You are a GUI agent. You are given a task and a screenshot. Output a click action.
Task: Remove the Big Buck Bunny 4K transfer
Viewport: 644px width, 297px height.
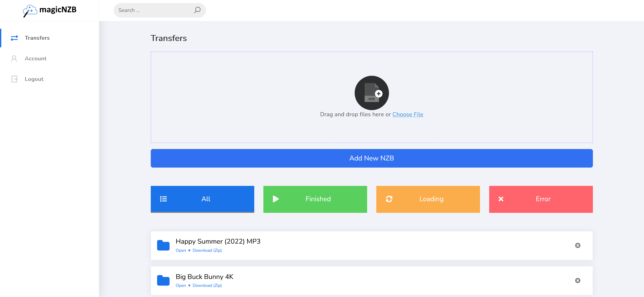click(x=578, y=280)
